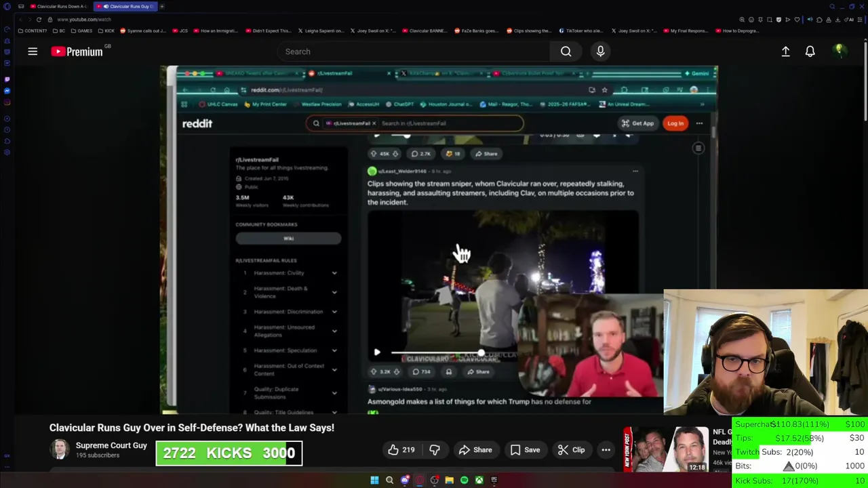
Task: Expand the GAMES bookmarks folder
Action: 81,30
